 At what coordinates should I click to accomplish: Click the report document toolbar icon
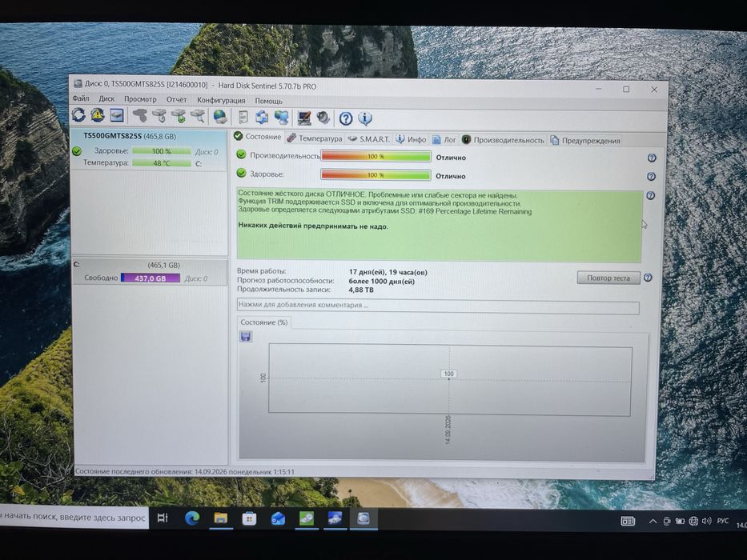tap(243, 117)
